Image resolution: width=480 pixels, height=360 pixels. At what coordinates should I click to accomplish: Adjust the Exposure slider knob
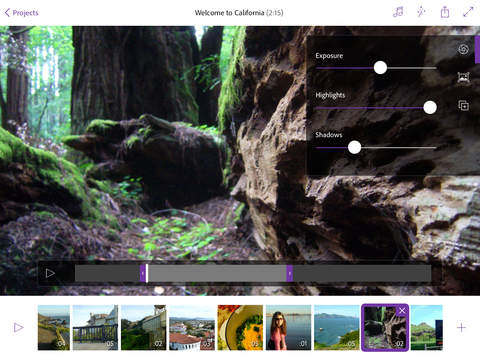click(x=380, y=68)
